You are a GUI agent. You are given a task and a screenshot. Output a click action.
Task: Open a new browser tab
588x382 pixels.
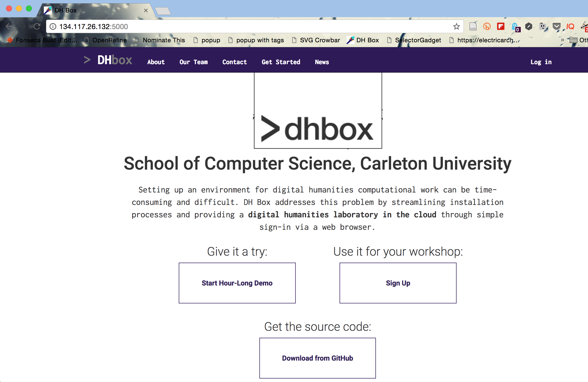click(163, 11)
